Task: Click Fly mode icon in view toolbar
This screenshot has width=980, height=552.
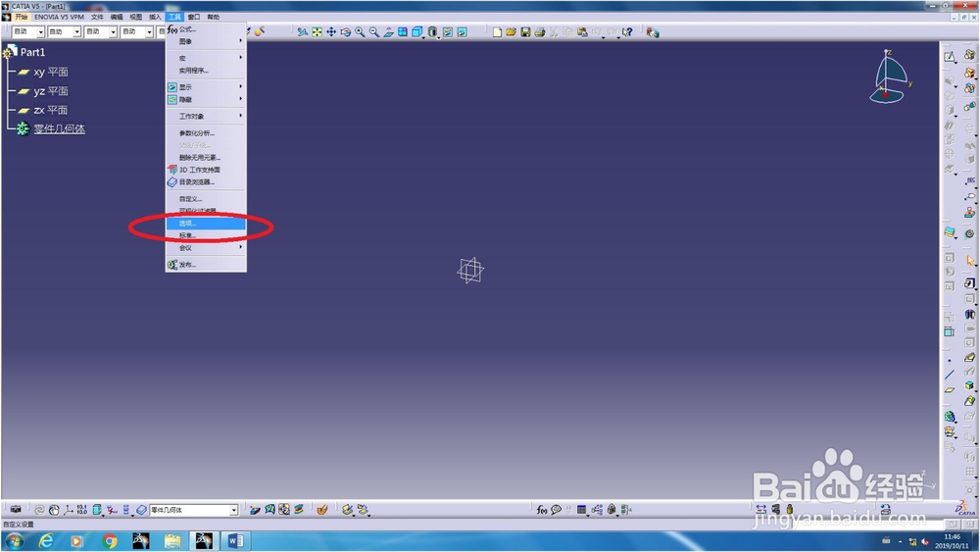Action: [303, 32]
